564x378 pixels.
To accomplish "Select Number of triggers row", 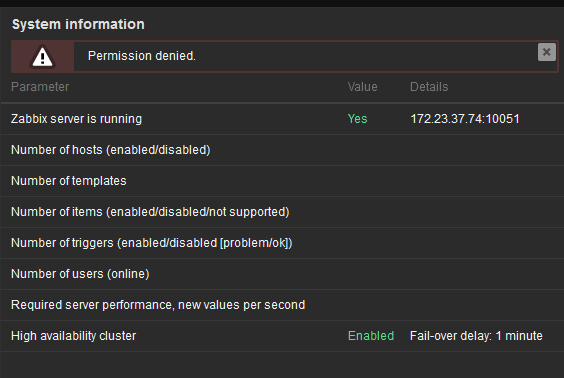I will [x=282, y=243].
